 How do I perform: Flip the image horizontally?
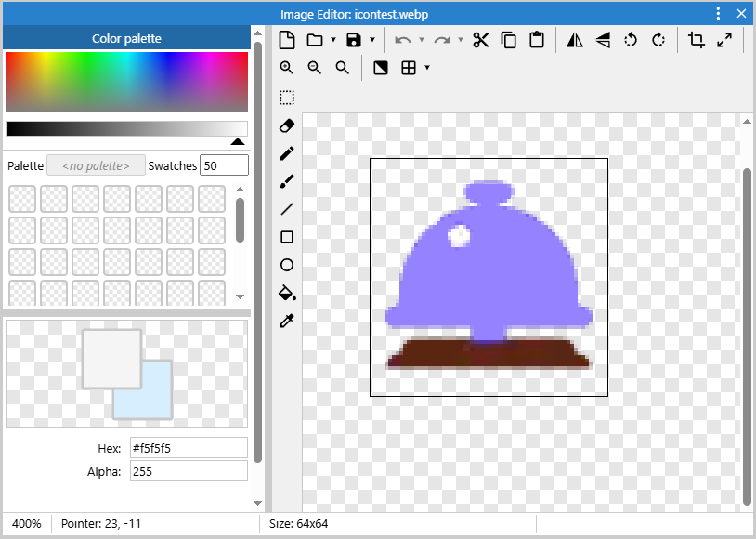point(575,40)
